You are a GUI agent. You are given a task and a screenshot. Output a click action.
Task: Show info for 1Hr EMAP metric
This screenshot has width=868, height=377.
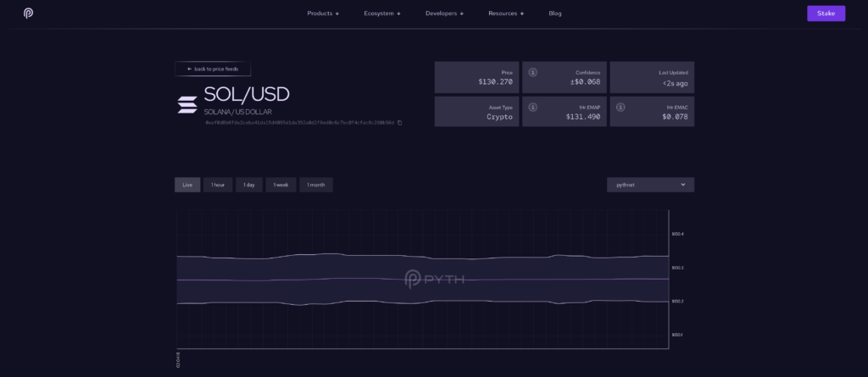(532, 107)
